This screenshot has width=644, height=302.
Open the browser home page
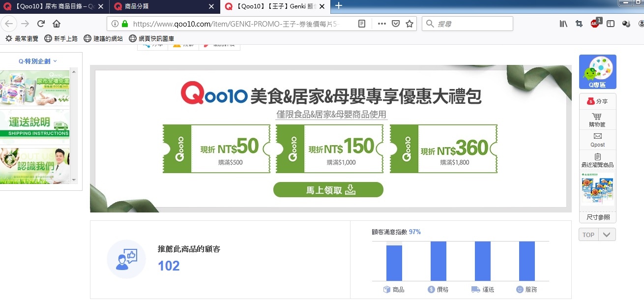pyautogui.click(x=57, y=24)
